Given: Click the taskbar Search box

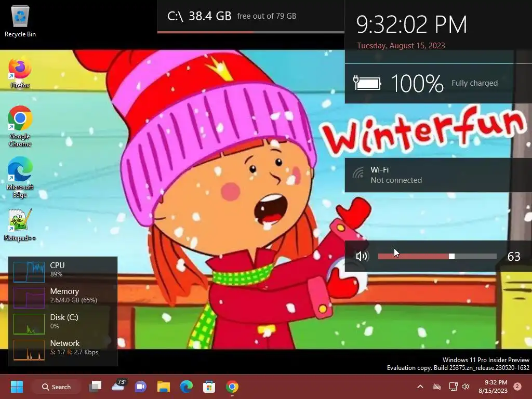Looking at the screenshot, I should coord(56,387).
